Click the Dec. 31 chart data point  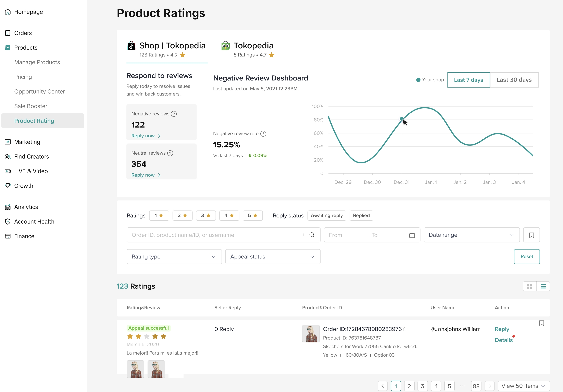tap(402, 119)
